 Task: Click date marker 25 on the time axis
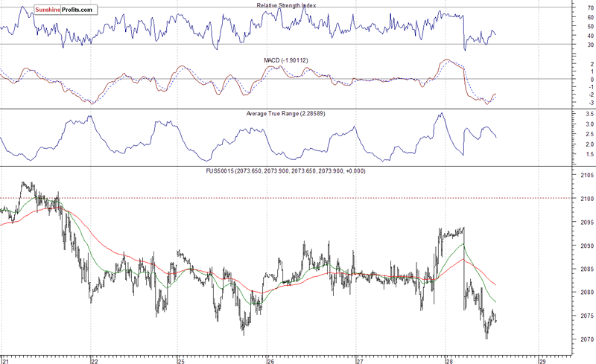[181, 361]
